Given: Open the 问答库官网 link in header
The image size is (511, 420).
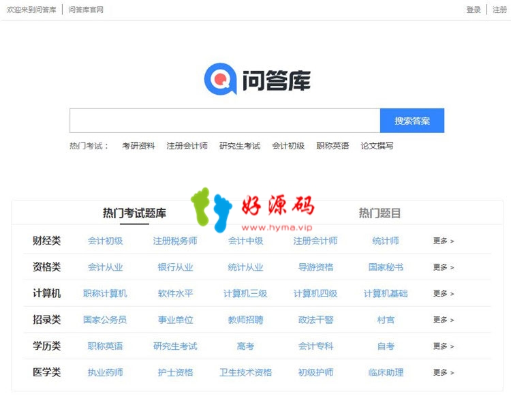Looking at the screenshot, I should [86, 10].
